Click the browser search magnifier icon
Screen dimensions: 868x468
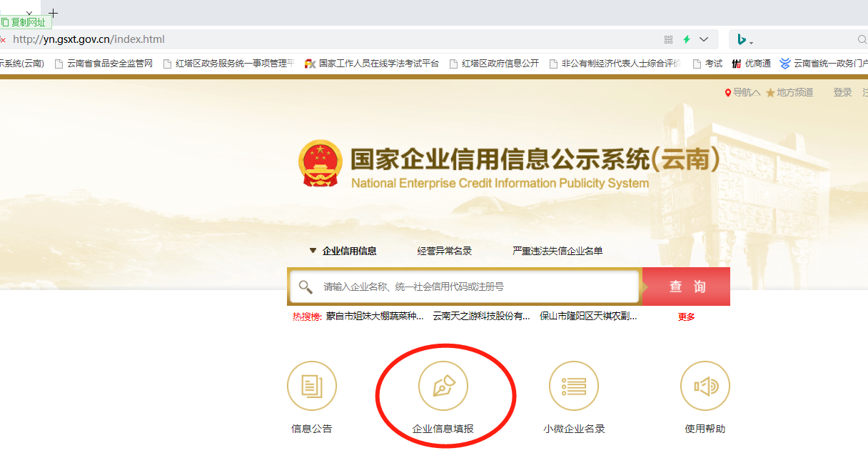862,39
